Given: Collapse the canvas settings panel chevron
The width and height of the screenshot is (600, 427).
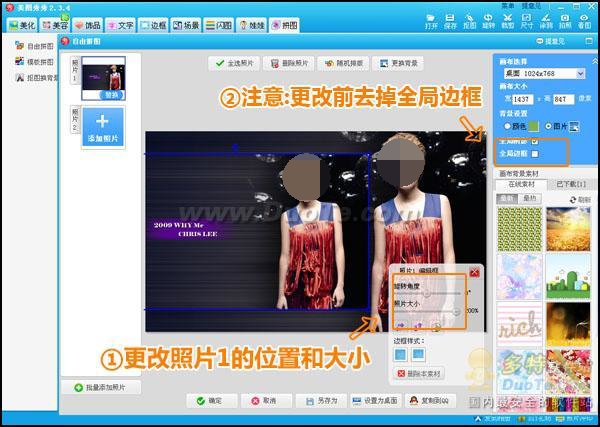Looking at the screenshot, I should 595,61.
